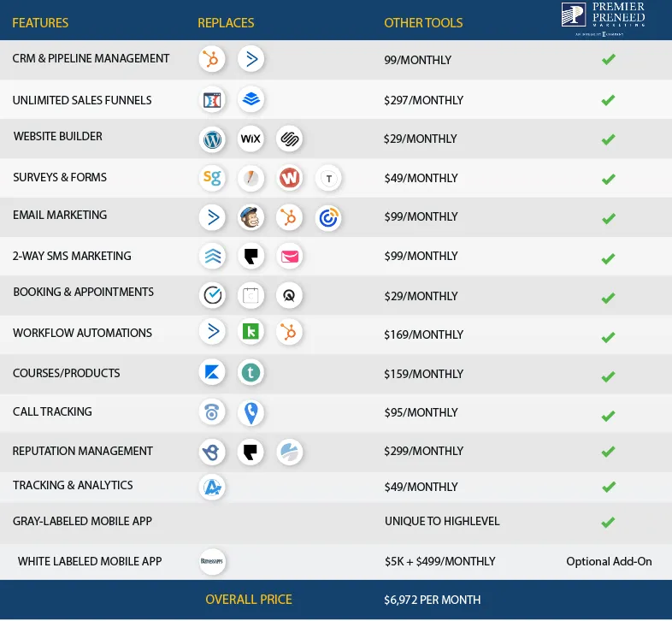Click the 'TRACKING & ANALYTICS' feature label
The width and height of the screenshot is (672, 621).
tap(73, 486)
